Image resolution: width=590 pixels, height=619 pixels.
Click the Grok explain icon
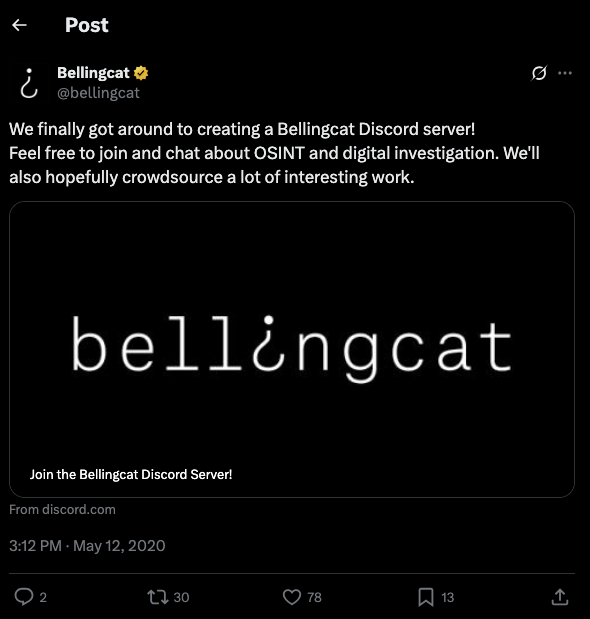(539, 73)
